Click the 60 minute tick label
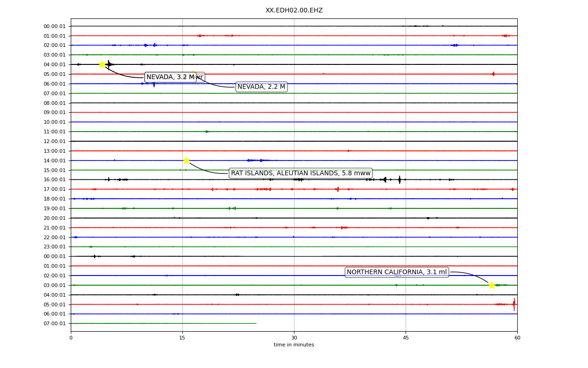Image resolution: width=588 pixels, height=368 pixels. [x=517, y=338]
